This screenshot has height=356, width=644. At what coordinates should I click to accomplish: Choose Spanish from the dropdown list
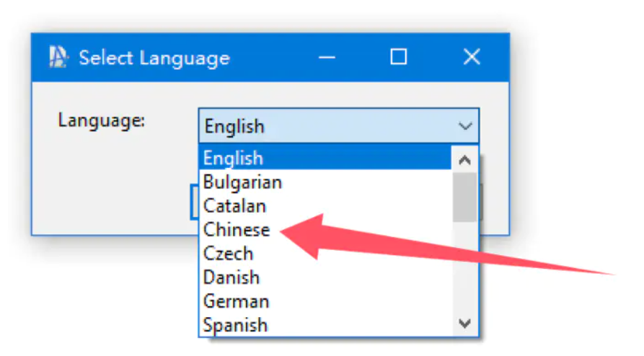point(325,325)
